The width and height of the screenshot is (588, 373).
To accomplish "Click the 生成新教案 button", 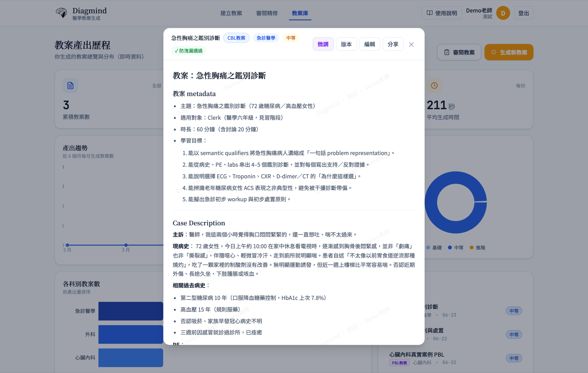I will (x=509, y=52).
